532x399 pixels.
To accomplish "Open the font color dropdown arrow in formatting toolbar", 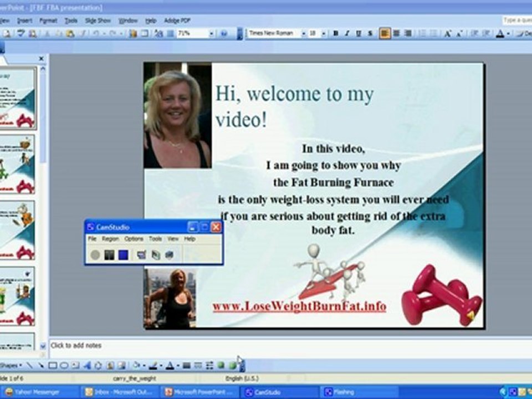I will tap(508, 33).
